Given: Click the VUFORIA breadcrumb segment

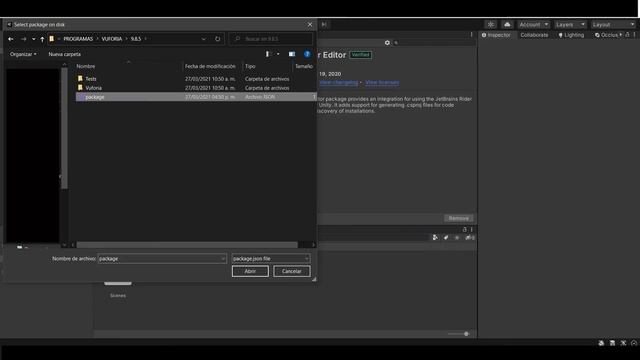Looking at the screenshot, I should (112, 39).
